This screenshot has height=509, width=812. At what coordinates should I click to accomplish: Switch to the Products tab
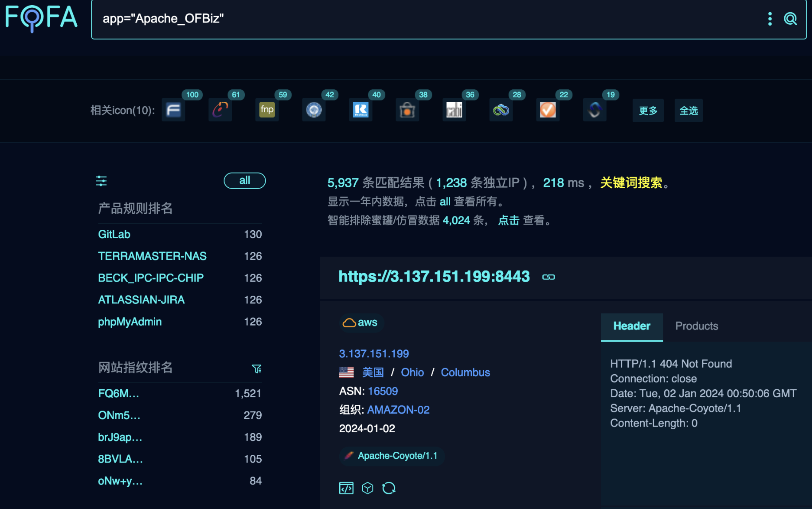pos(696,326)
